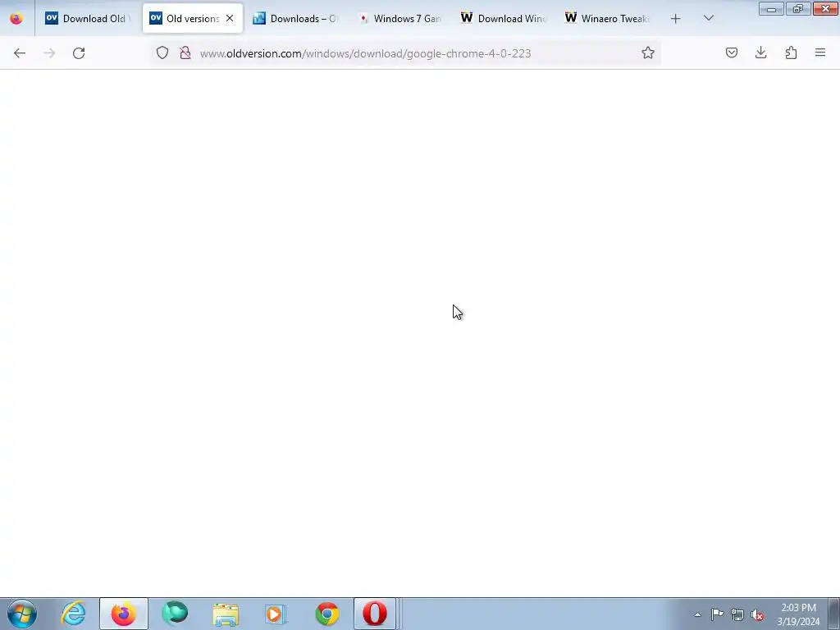Open tracking protection shield info
The image size is (840, 630).
[162, 52]
